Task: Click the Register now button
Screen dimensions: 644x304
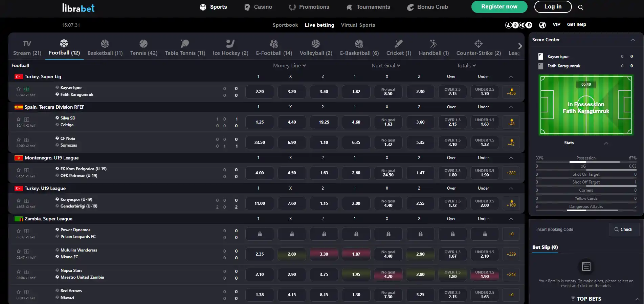Action: click(x=499, y=7)
